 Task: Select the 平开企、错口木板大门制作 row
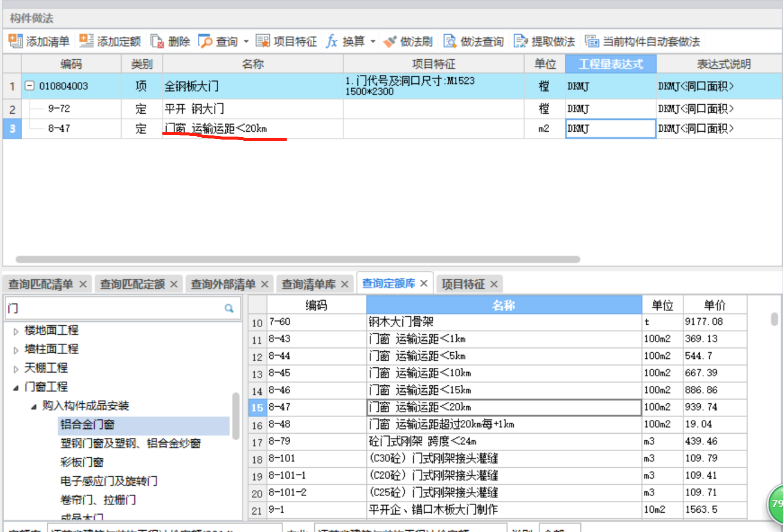pos(498,510)
